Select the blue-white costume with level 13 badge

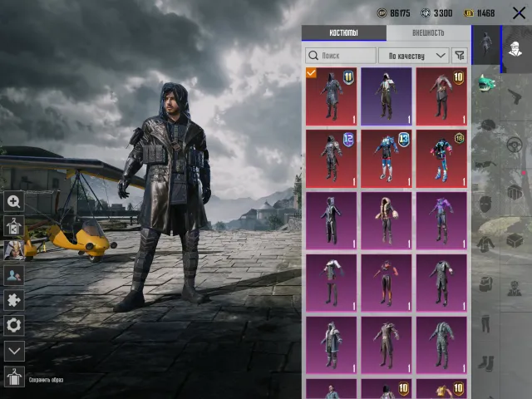[x=386, y=159]
